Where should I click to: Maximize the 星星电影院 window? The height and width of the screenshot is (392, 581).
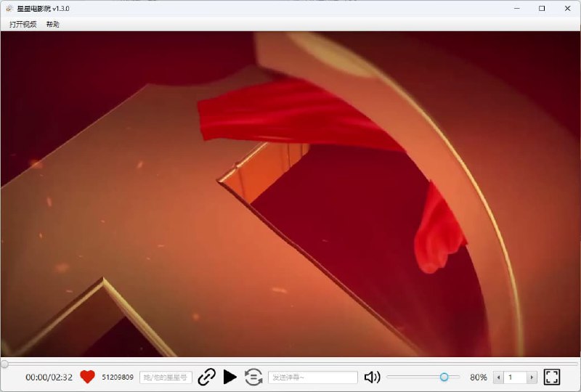coord(542,8)
